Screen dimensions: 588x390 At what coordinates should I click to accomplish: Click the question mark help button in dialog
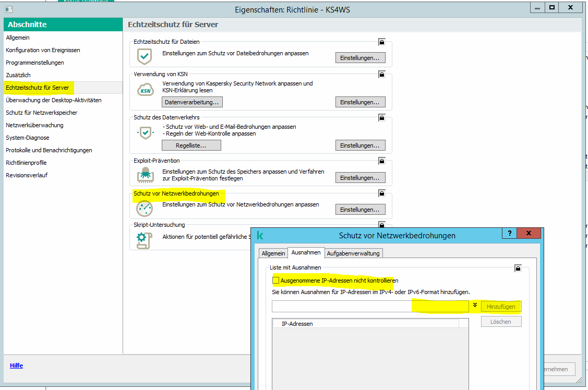[x=509, y=234]
